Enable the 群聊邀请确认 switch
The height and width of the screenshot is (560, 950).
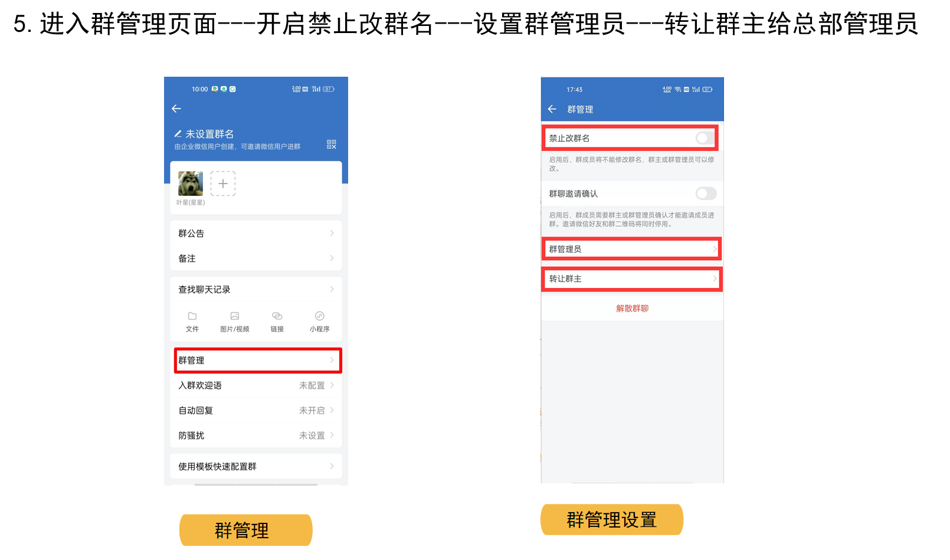(x=706, y=194)
